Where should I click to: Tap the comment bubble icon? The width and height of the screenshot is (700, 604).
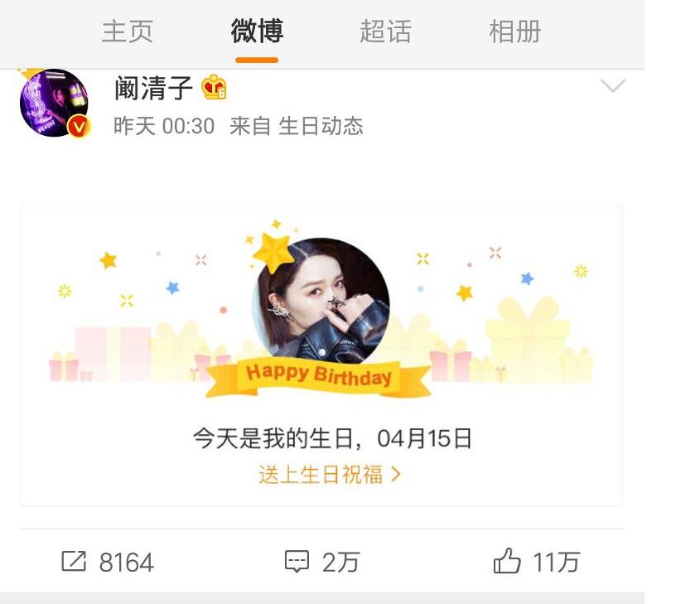tap(297, 561)
